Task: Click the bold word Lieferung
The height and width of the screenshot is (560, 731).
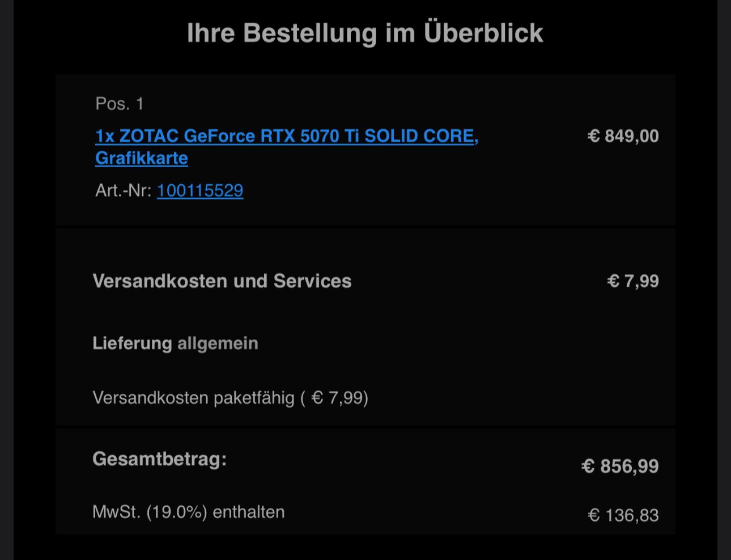Action: pyautogui.click(x=132, y=343)
